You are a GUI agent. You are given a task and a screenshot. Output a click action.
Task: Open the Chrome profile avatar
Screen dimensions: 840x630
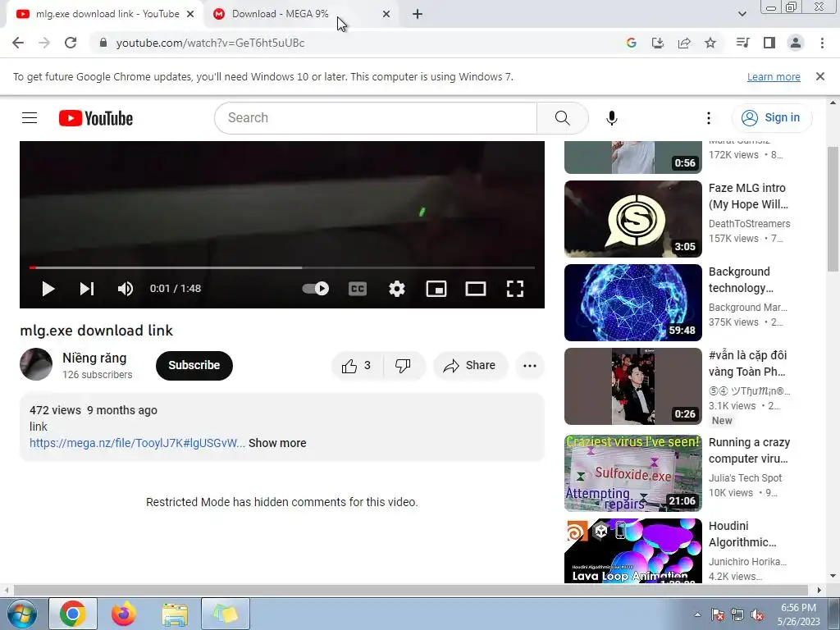pos(796,43)
